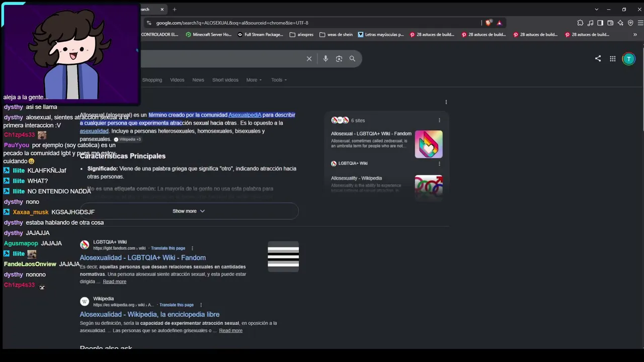Translate the es.wikipedia.org result page
This screenshot has height=362, width=644.
click(177, 305)
